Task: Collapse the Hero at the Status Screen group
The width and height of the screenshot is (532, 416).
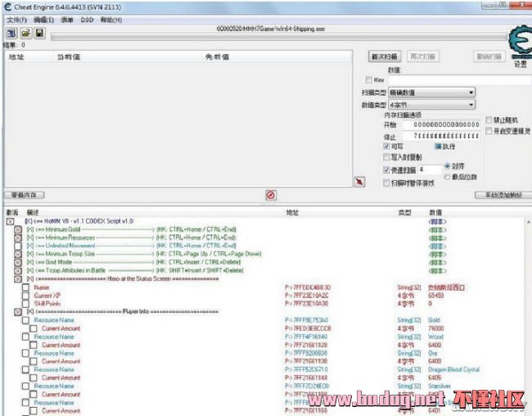Action: (18, 279)
